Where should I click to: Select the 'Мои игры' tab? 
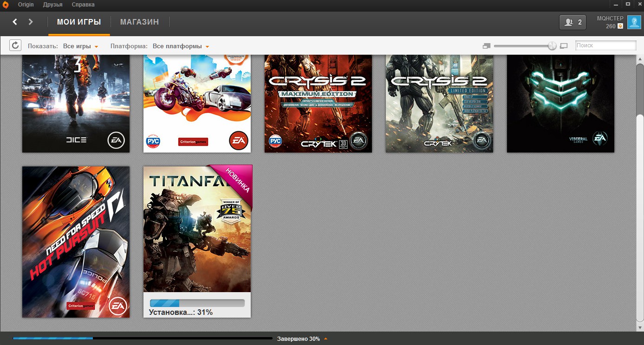tap(79, 22)
